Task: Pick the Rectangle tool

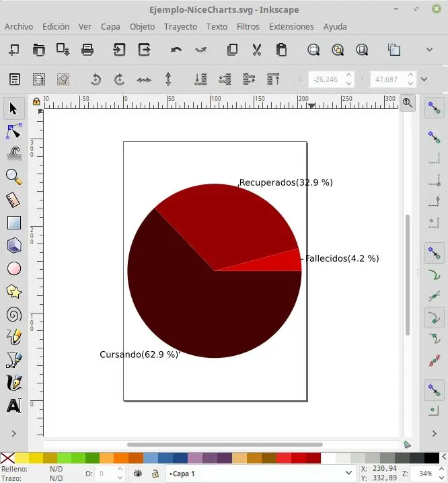Action: pos(14,223)
